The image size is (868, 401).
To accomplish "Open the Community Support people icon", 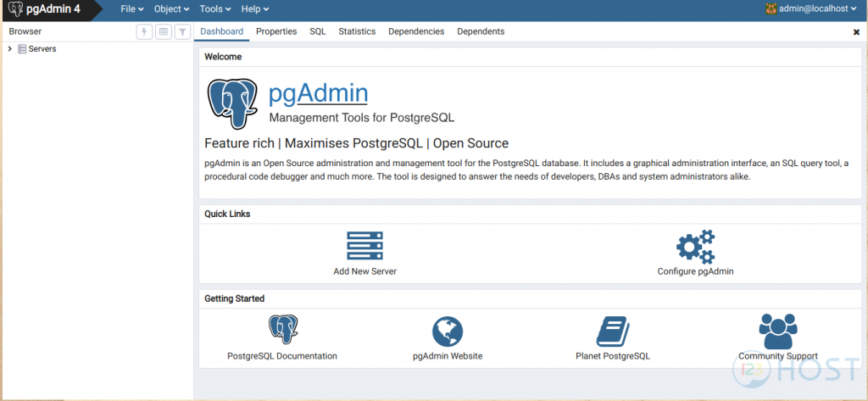I will [777, 330].
